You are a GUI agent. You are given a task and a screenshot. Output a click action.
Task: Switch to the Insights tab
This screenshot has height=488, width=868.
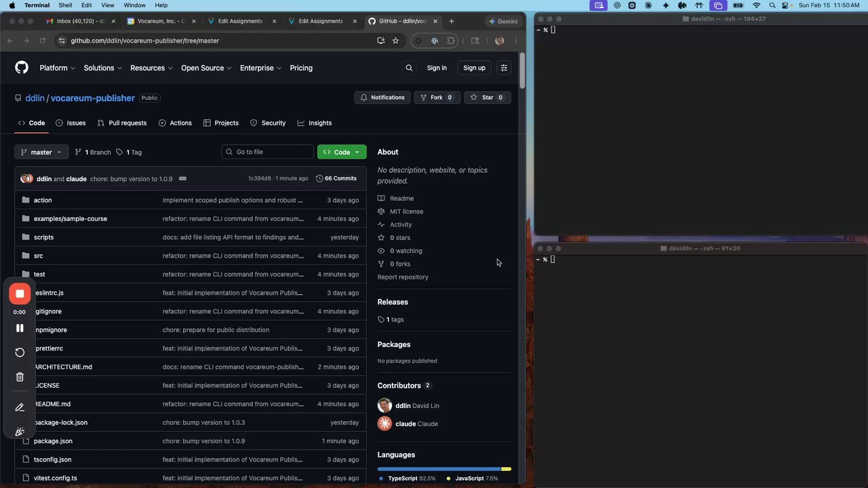pos(315,123)
